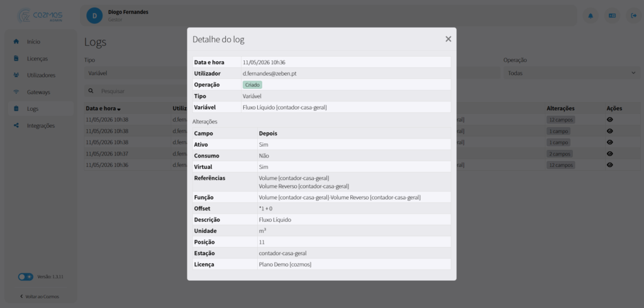Click the share icon beside Integrações
This screenshot has width=644, height=308.
pyautogui.click(x=16, y=126)
